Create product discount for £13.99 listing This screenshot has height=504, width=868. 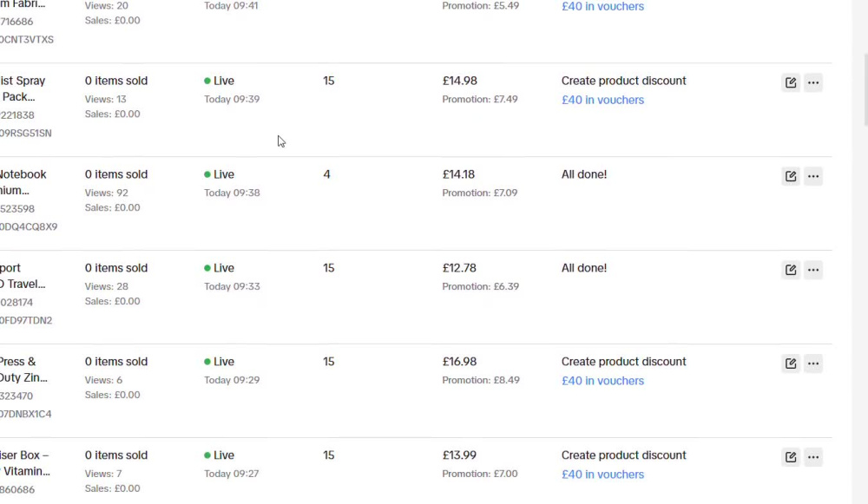pyautogui.click(x=623, y=455)
